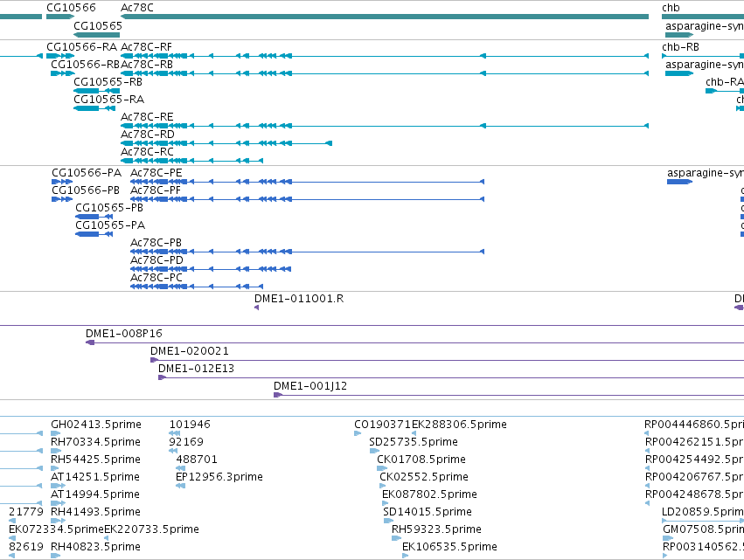Select the feature labeled 21779
744x560 pixels.
[x=12, y=521]
